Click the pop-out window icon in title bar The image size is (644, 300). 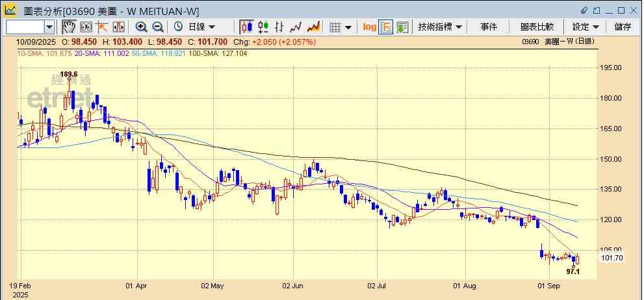(x=597, y=10)
